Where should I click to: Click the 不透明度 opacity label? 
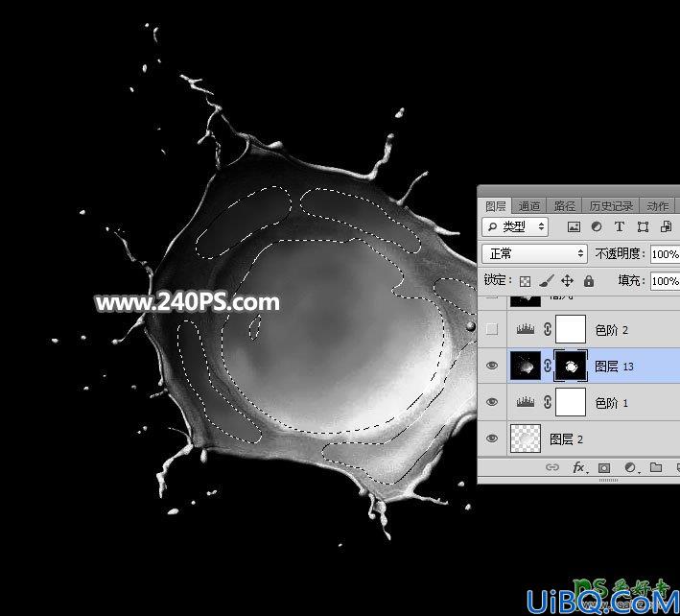(x=621, y=253)
